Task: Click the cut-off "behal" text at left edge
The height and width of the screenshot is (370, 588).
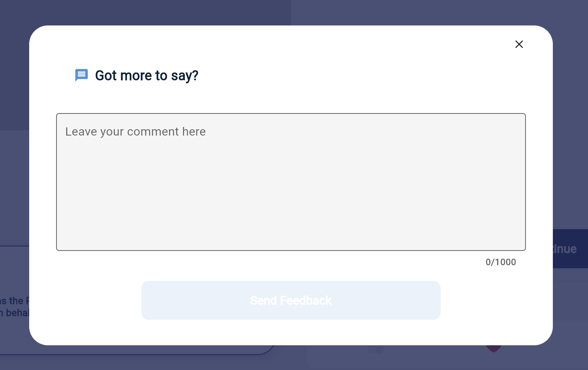Action: coord(17,313)
